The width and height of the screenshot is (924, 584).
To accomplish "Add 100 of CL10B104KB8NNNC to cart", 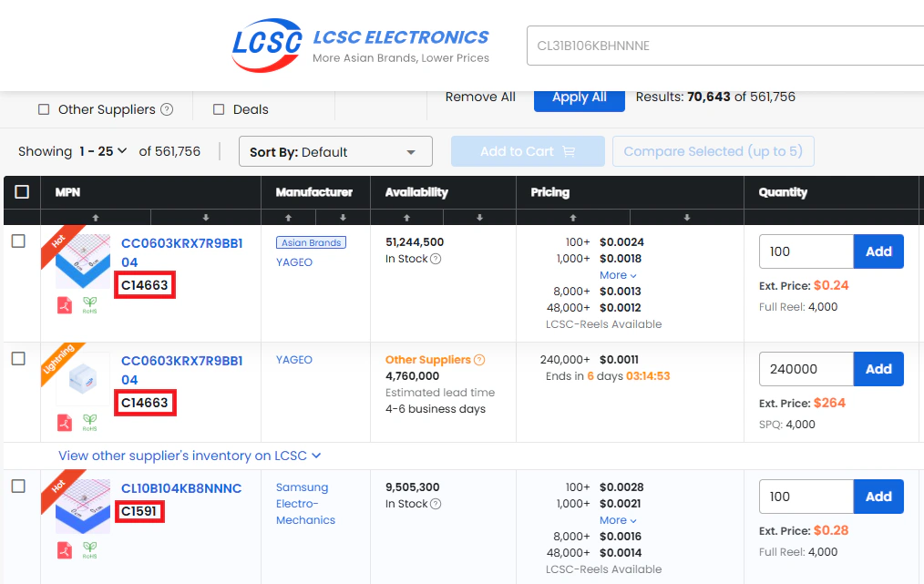I will 878,497.
